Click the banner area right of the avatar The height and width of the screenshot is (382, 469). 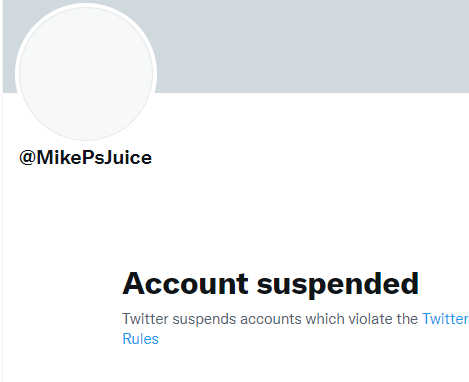pos(313,46)
